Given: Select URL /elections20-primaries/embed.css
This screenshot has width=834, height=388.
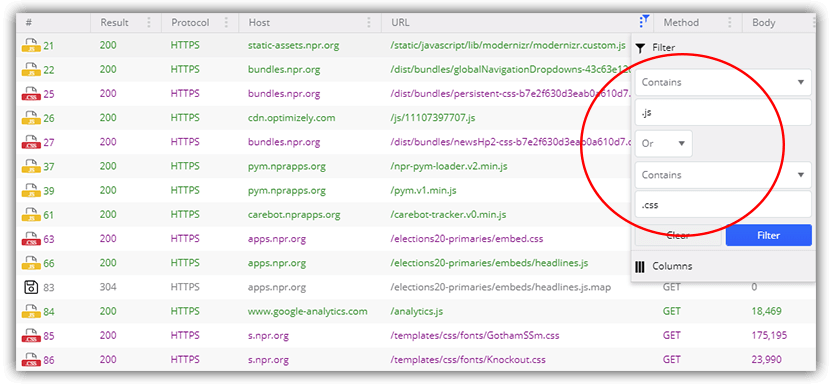Looking at the screenshot, I should (x=467, y=239).
